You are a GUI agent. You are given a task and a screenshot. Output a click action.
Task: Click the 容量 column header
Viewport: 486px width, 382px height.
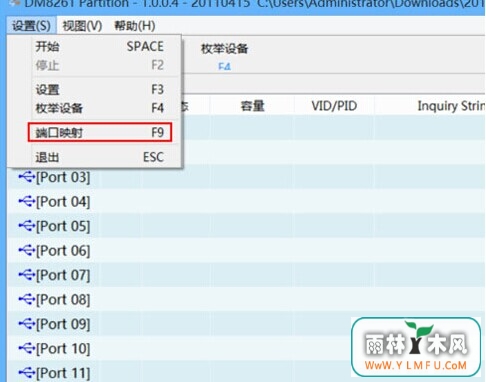click(252, 106)
